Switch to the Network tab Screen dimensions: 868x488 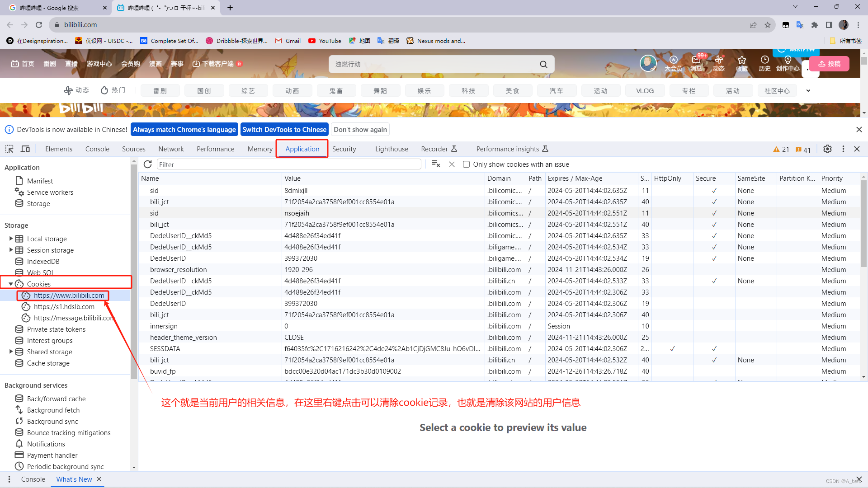pyautogui.click(x=171, y=149)
